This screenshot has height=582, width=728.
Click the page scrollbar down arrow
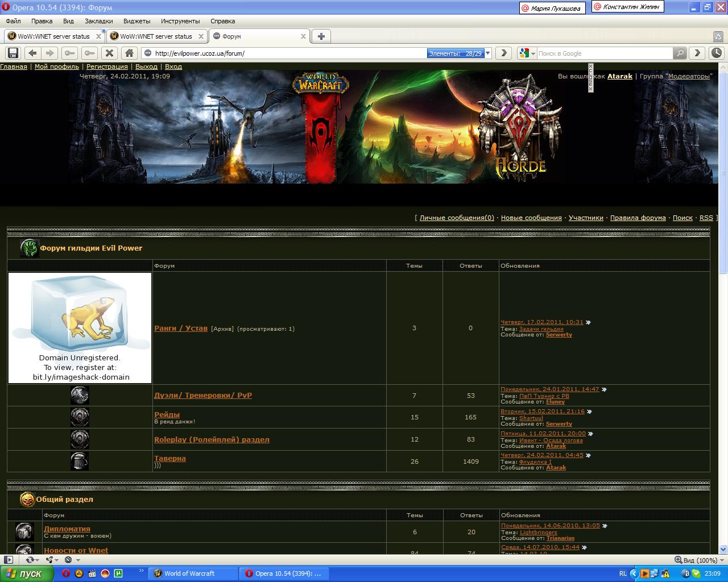(x=723, y=550)
